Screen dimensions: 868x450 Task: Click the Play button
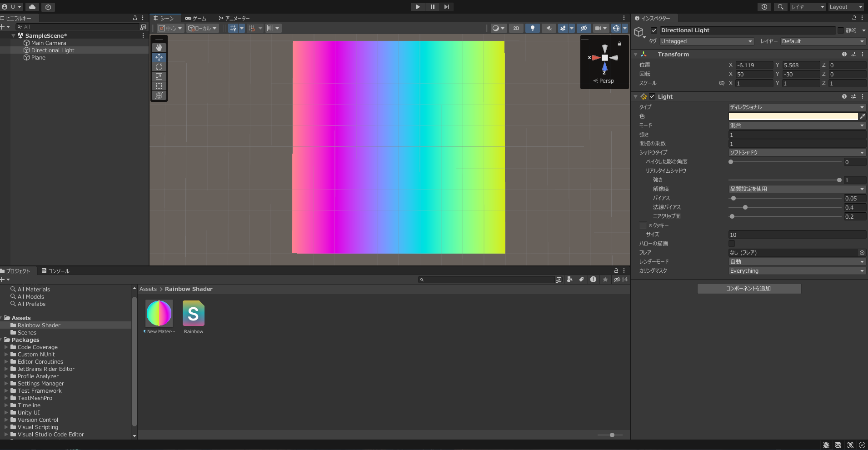tap(418, 7)
